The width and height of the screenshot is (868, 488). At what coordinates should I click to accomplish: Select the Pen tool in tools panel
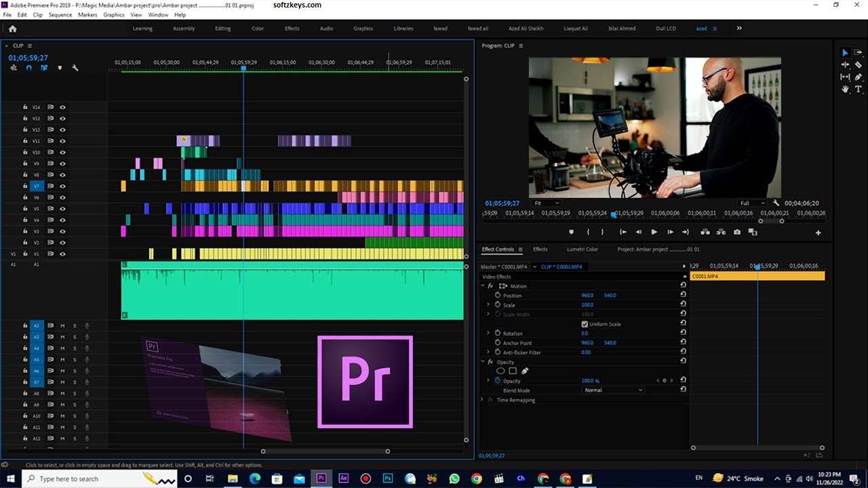[858, 77]
